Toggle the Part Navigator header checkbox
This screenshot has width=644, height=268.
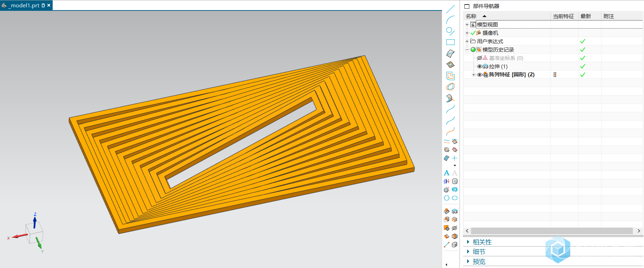coord(467,6)
